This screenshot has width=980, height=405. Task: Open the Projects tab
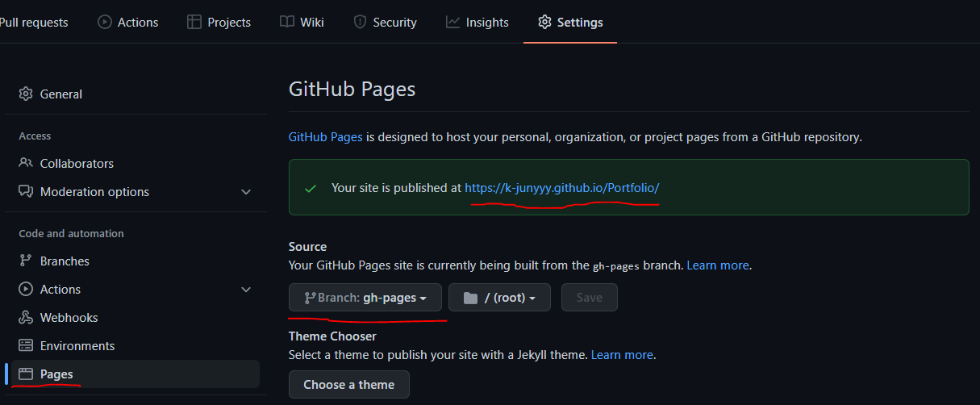tap(219, 22)
